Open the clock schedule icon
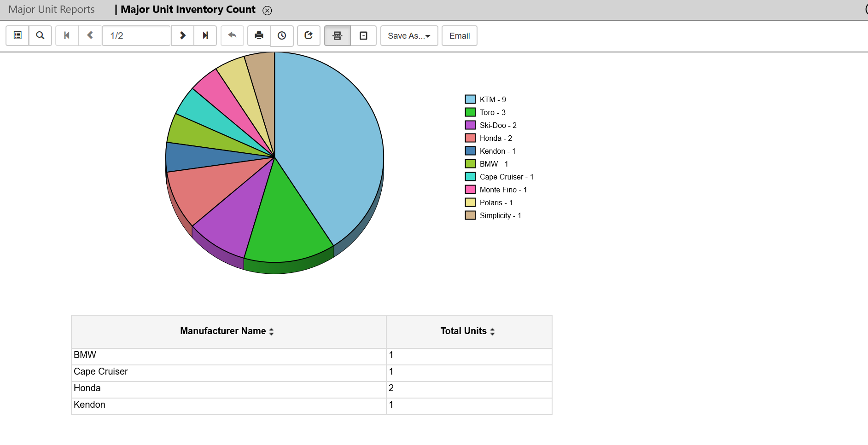This screenshot has height=445, width=868. pyautogui.click(x=282, y=35)
